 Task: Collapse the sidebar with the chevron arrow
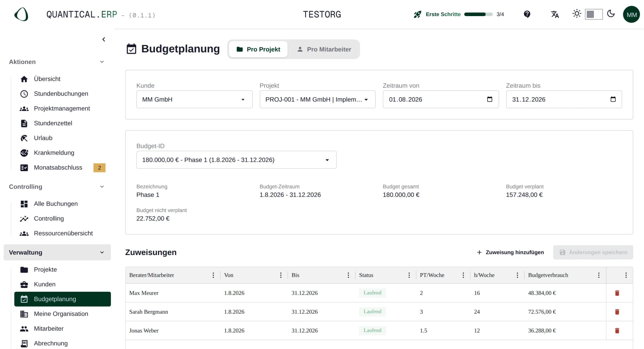tap(104, 39)
